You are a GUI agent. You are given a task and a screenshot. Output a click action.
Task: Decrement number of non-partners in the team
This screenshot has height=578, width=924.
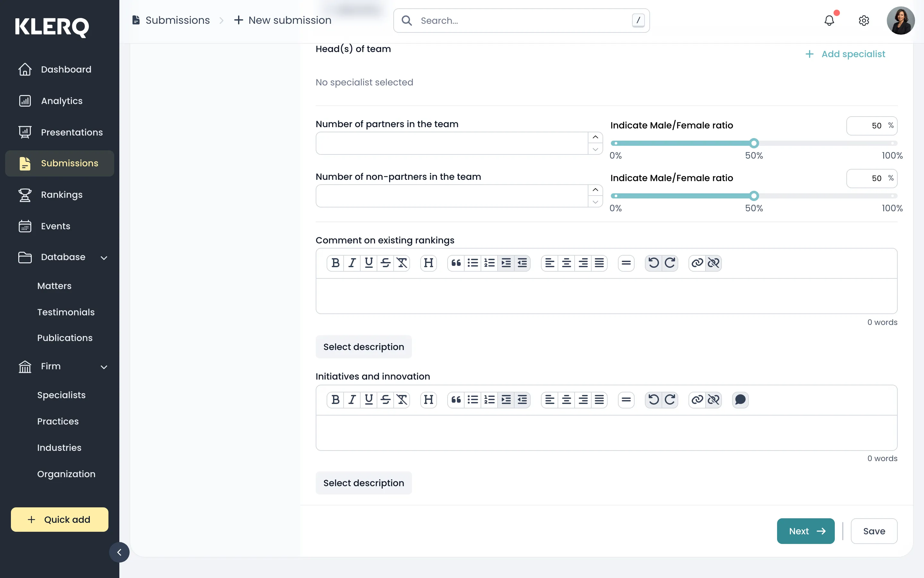click(595, 202)
